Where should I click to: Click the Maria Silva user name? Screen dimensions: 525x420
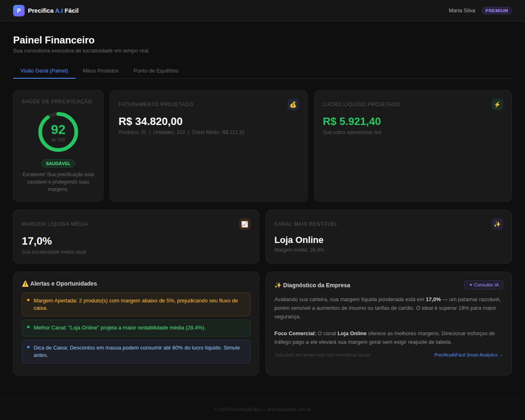tap(462, 11)
